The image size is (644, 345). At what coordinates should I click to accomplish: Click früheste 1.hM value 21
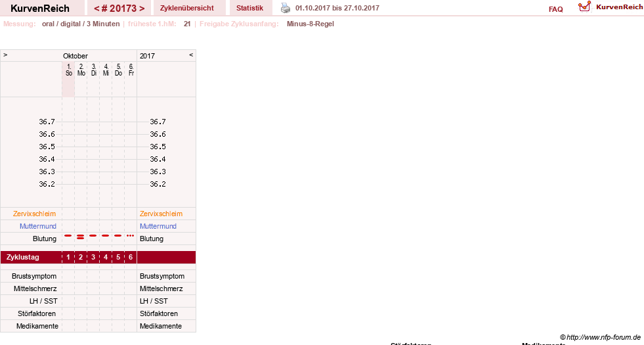click(x=187, y=24)
